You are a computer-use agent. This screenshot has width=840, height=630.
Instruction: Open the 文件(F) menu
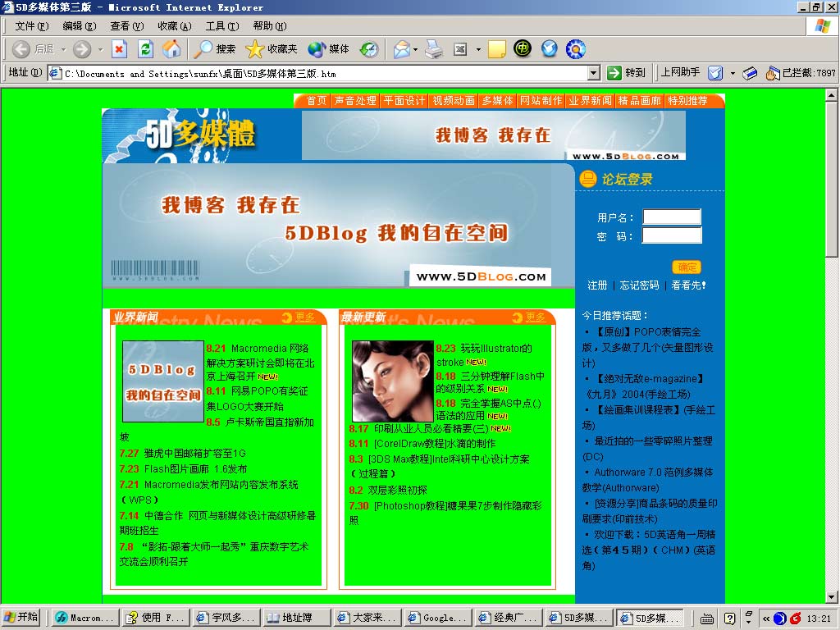pos(32,25)
